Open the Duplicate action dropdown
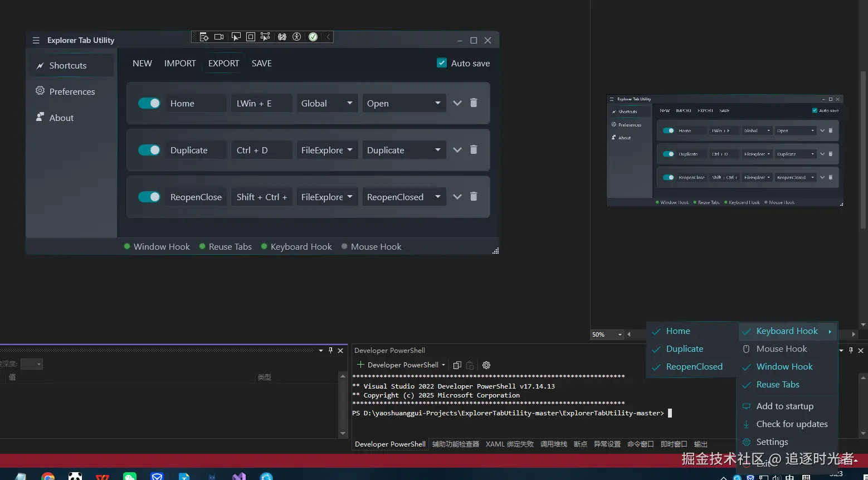Screen dimensions: 868x480 (404, 150)
